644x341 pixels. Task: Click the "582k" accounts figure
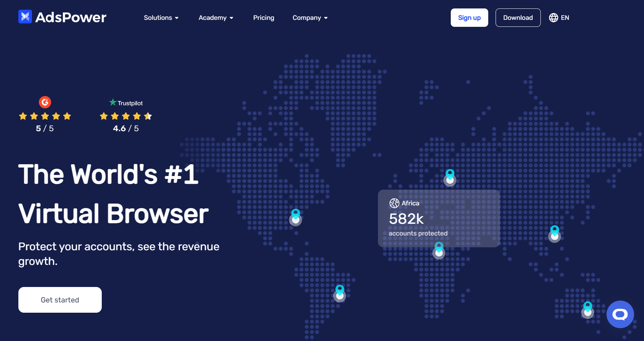[x=406, y=219]
